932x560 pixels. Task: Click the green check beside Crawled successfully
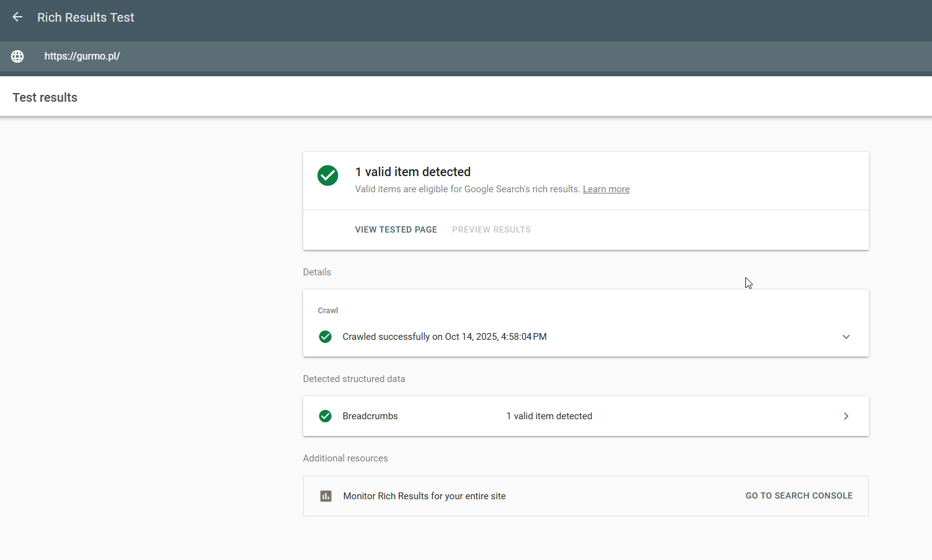click(x=325, y=337)
